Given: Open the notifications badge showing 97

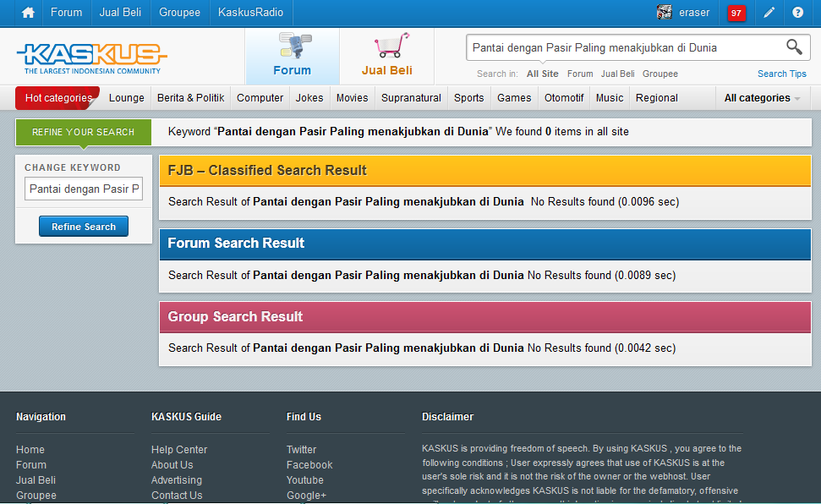Looking at the screenshot, I should tap(736, 13).
